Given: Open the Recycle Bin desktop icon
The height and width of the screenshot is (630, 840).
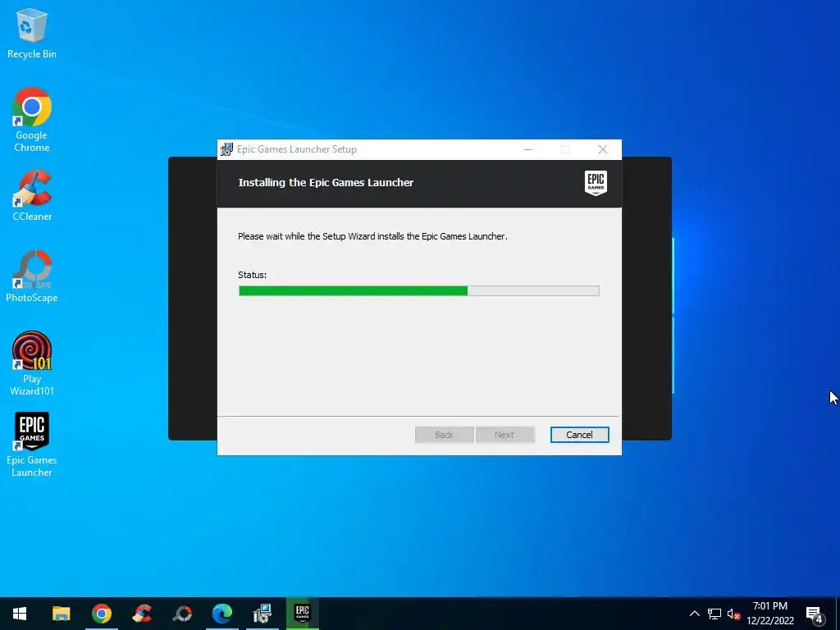Looking at the screenshot, I should [x=32, y=33].
